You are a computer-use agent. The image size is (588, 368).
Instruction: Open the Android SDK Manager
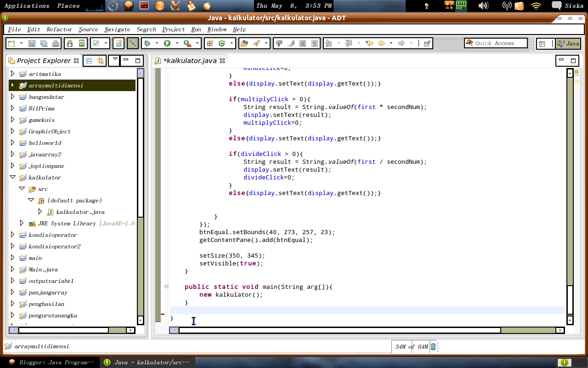pyautogui.click(x=70, y=43)
